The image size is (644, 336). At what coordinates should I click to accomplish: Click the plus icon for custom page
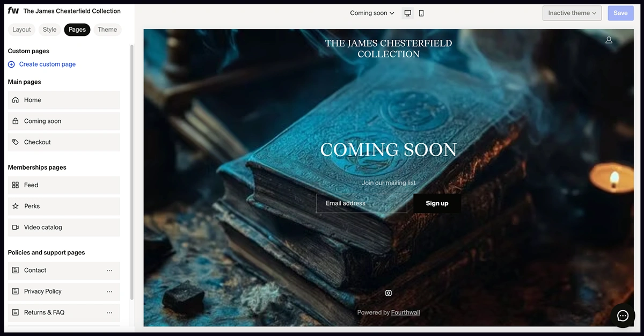pos(12,64)
